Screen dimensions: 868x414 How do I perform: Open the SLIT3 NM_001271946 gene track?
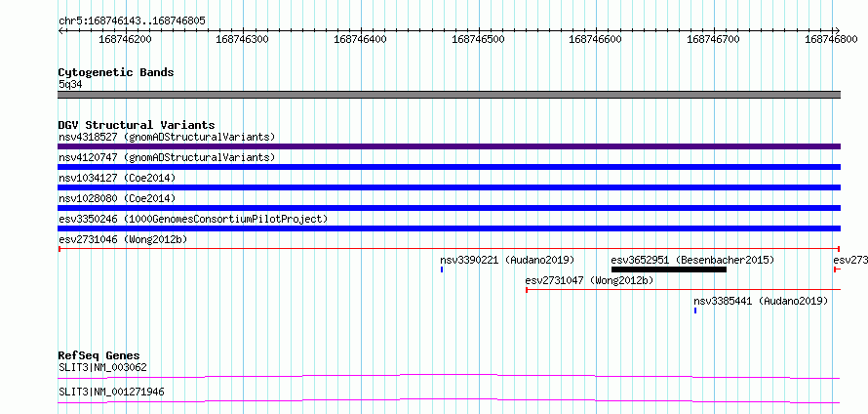pos(449,400)
